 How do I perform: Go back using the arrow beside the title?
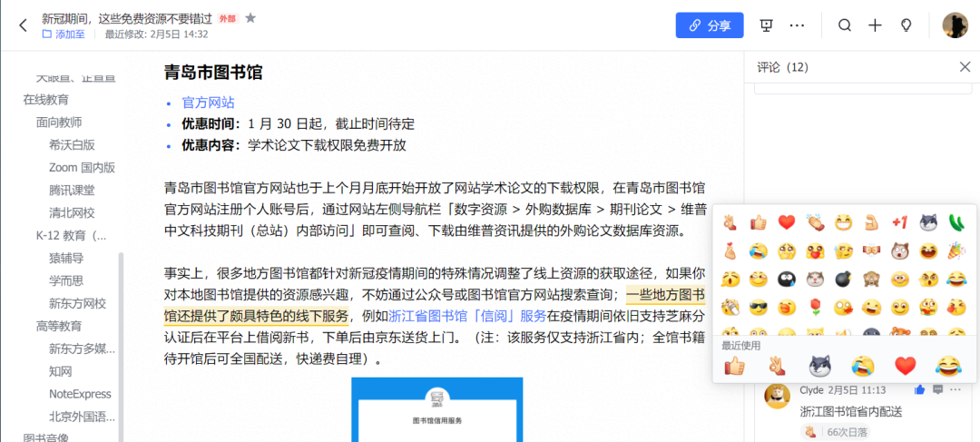coord(23,25)
